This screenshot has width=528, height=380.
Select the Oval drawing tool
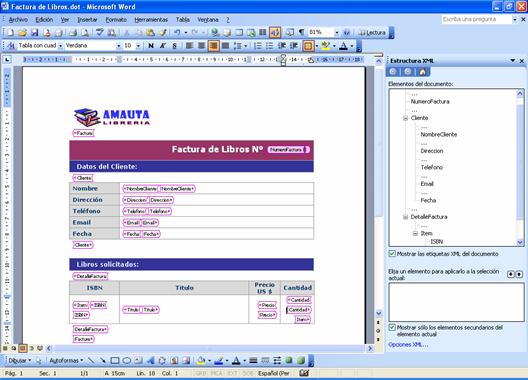[127, 360]
